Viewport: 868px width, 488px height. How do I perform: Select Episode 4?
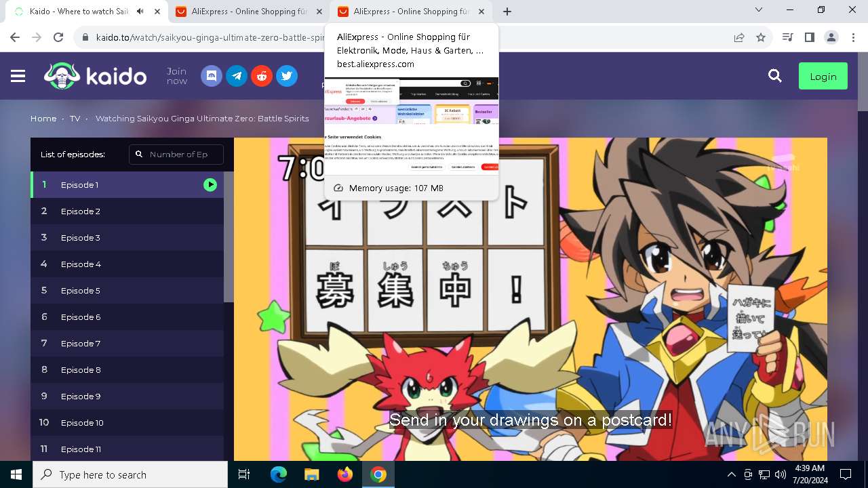pos(127,264)
